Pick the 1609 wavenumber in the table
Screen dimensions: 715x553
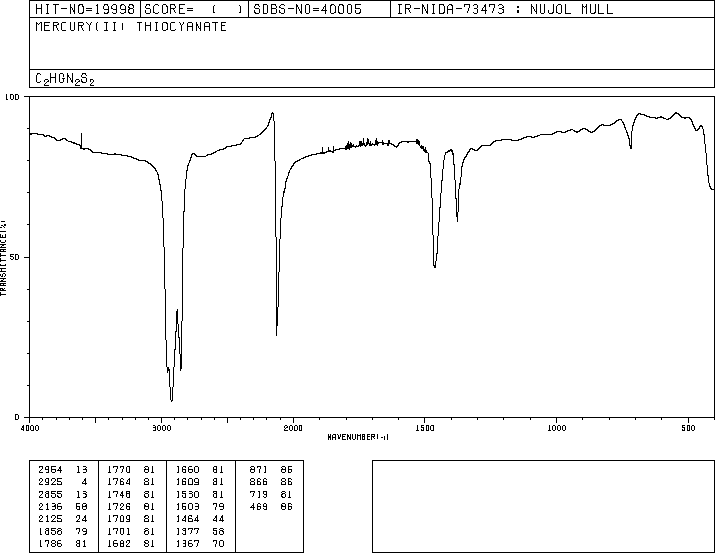tap(187, 482)
